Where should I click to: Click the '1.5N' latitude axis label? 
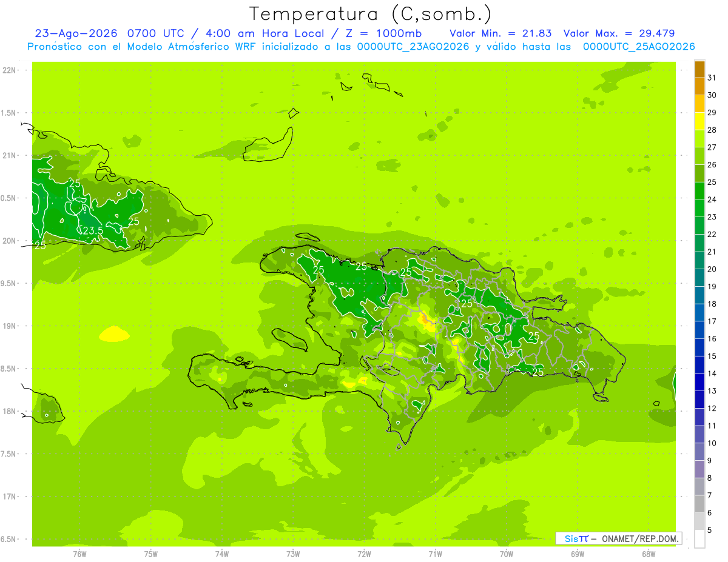[9, 113]
